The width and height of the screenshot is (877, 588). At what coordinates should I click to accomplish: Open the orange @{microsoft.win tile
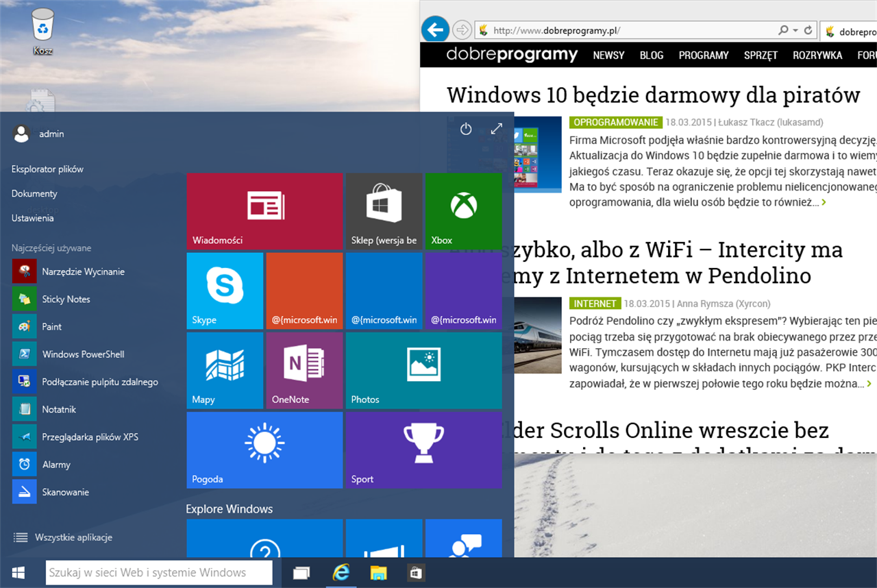point(304,291)
